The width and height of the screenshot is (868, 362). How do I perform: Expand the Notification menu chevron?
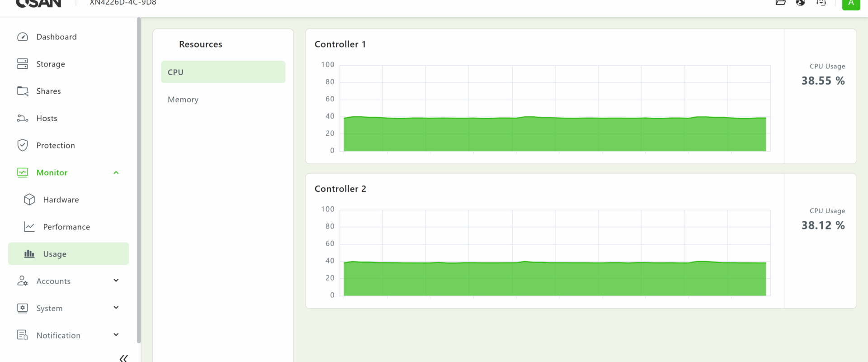point(116,335)
